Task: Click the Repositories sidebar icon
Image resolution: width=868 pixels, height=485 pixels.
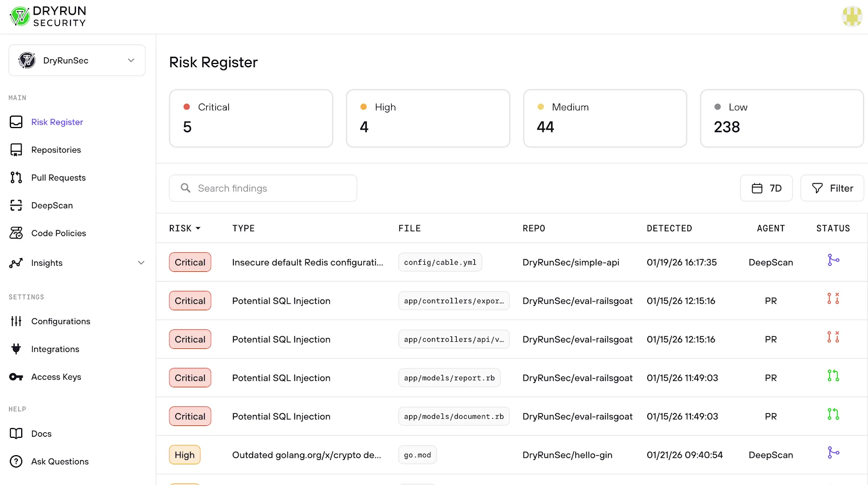Action: (x=16, y=150)
